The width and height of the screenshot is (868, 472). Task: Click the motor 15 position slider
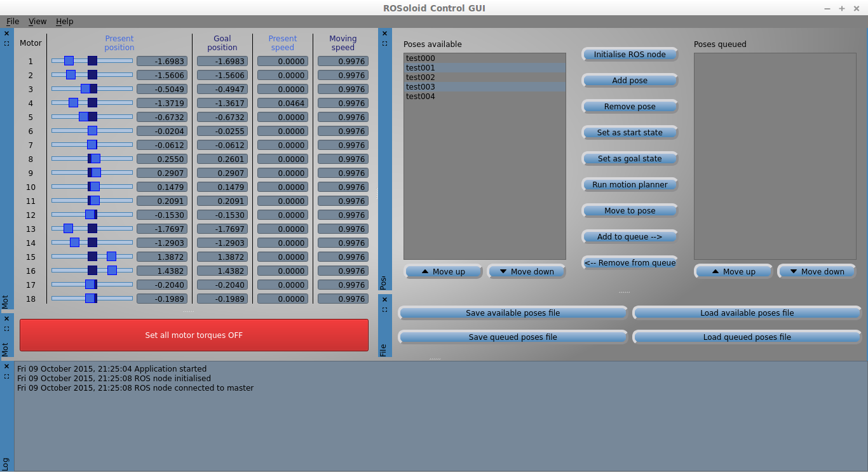click(x=92, y=257)
